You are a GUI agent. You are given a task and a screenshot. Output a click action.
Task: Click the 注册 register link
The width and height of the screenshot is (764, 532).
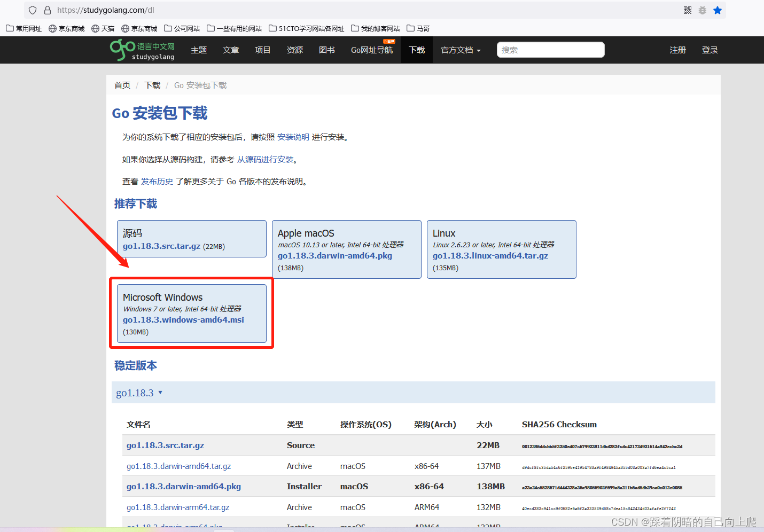coord(678,50)
